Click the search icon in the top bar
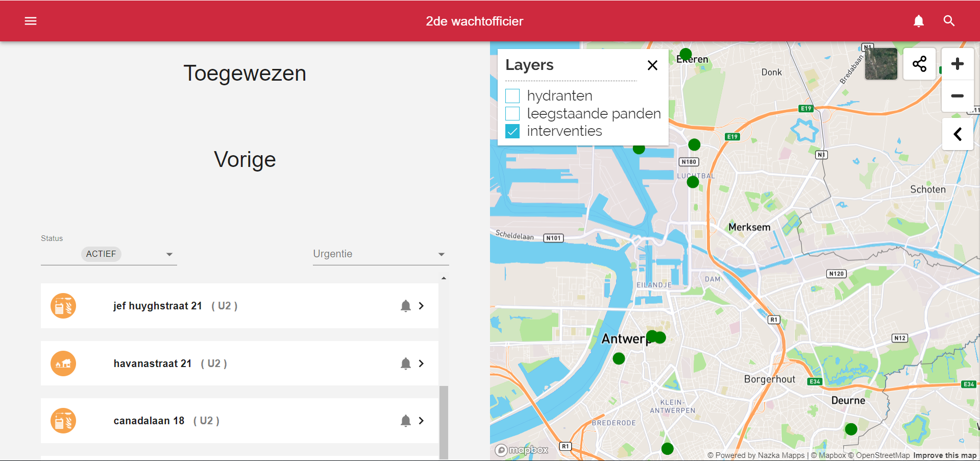 coord(949,21)
